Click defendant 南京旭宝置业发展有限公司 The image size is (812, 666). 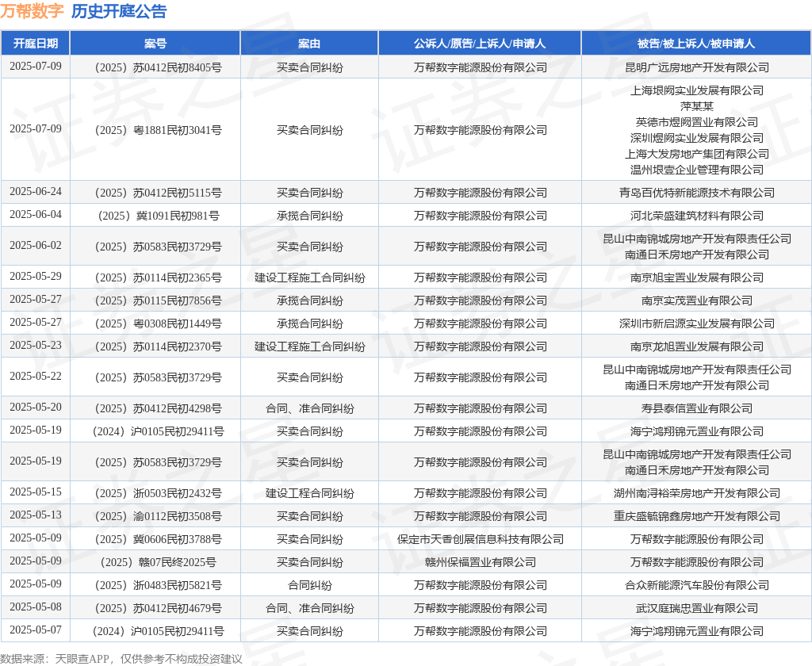[696, 277]
